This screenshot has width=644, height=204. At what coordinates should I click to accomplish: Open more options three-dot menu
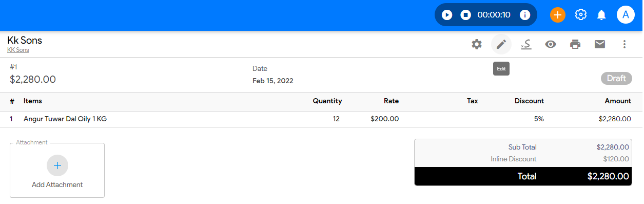[625, 44]
